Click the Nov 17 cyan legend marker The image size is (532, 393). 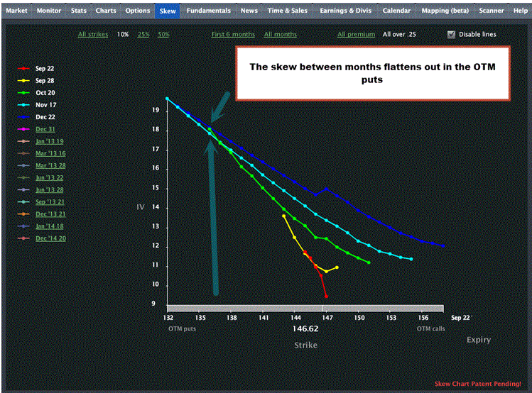coord(25,105)
